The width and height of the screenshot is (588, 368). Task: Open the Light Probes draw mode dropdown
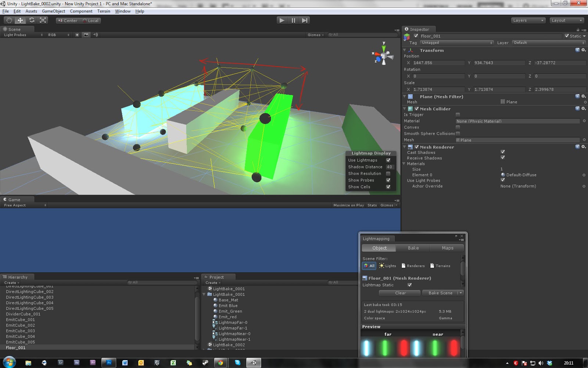(x=23, y=35)
